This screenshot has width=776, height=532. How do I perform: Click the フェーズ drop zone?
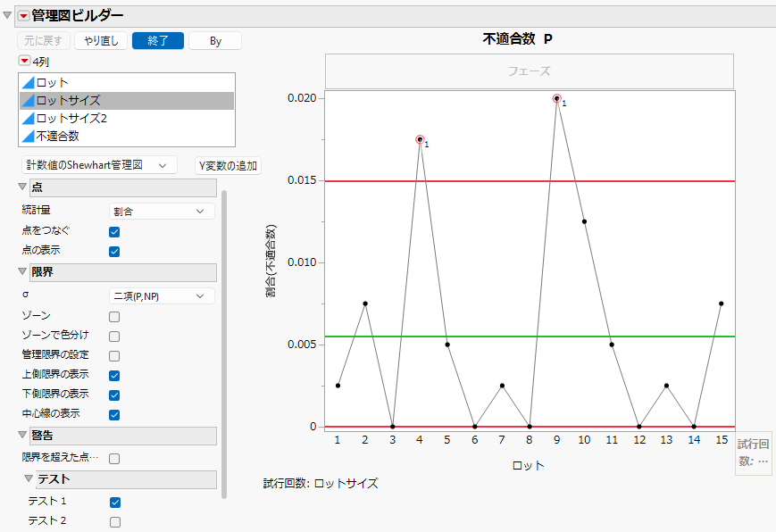tap(529, 71)
